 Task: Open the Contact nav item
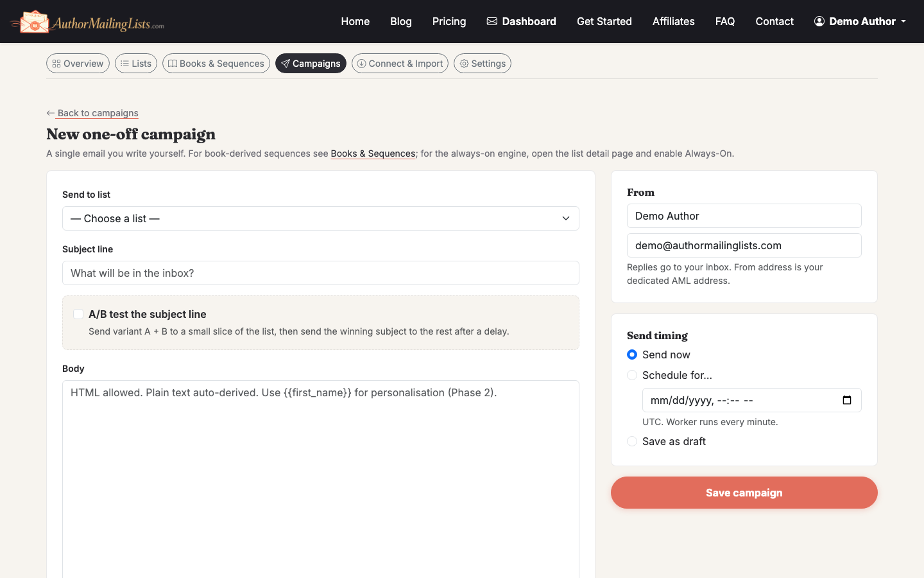(x=774, y=21)
